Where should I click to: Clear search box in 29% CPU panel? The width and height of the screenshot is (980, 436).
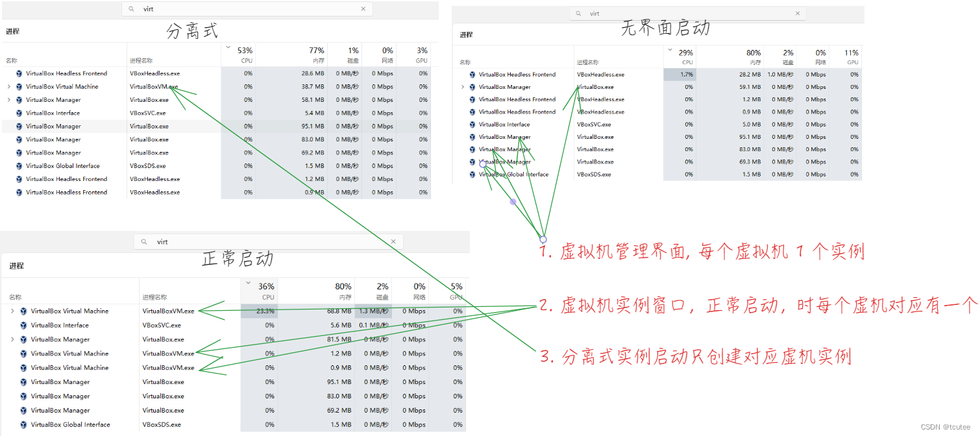point(798,14)
